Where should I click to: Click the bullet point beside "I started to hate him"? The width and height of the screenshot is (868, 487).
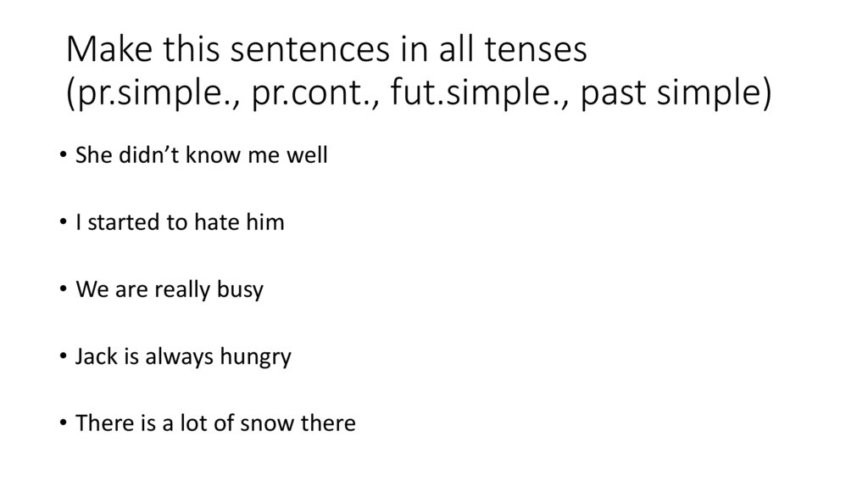point(64,223)
